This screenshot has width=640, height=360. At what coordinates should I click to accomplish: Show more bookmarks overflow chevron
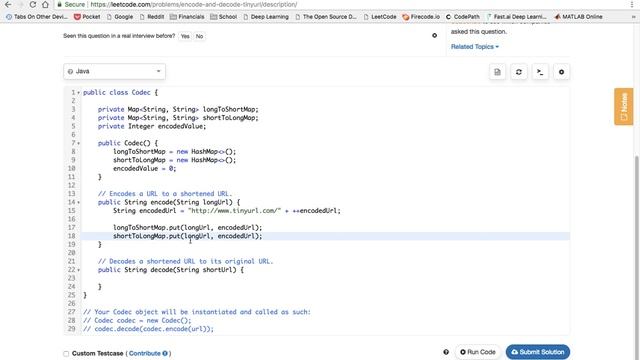click(633, 17)
